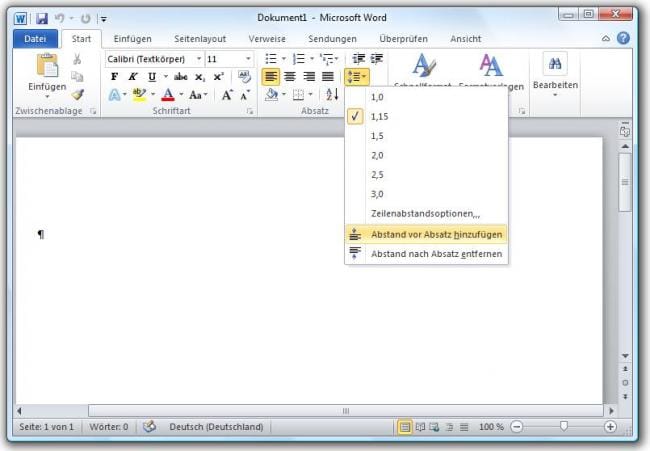Viewport: 650px width, 451px height.
Task: Open the Calibri font name dropdown
Action: coord(199,59)
